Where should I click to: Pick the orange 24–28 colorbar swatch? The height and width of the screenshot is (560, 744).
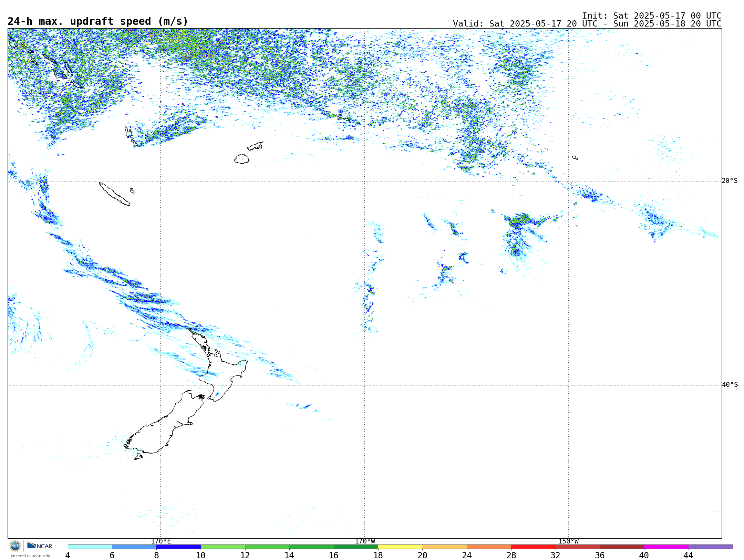[489, 547]
